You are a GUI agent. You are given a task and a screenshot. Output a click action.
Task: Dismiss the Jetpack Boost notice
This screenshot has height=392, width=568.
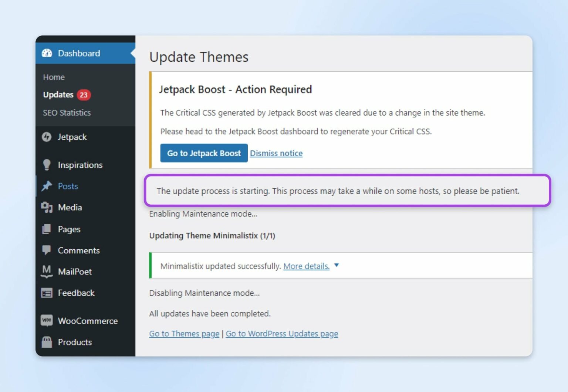pos(276,153)
